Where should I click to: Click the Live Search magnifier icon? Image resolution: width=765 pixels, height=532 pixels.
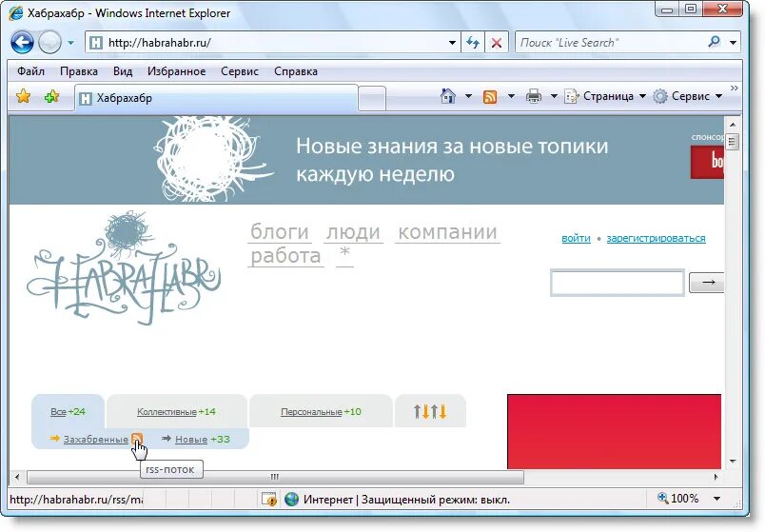(x=714, y=42)
